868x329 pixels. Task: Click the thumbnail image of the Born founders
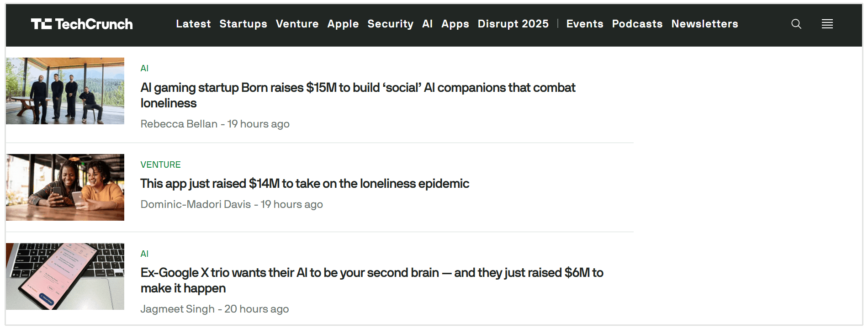point(64,90)
